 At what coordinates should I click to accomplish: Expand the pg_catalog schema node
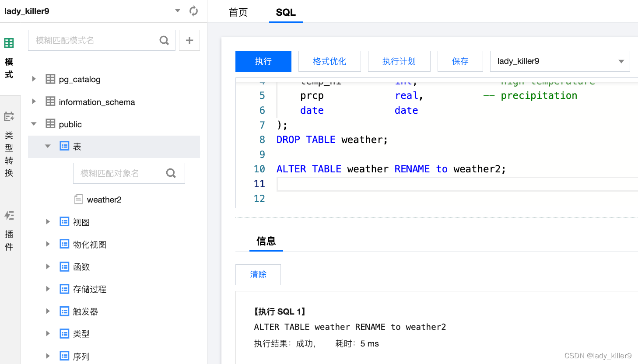pyautogui.click(x=34, y=79)
